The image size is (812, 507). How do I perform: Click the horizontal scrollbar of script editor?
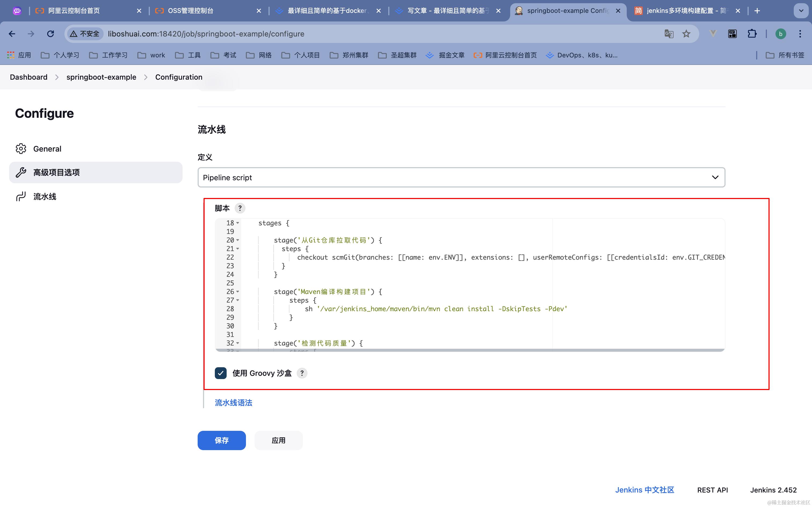point(470,350)
